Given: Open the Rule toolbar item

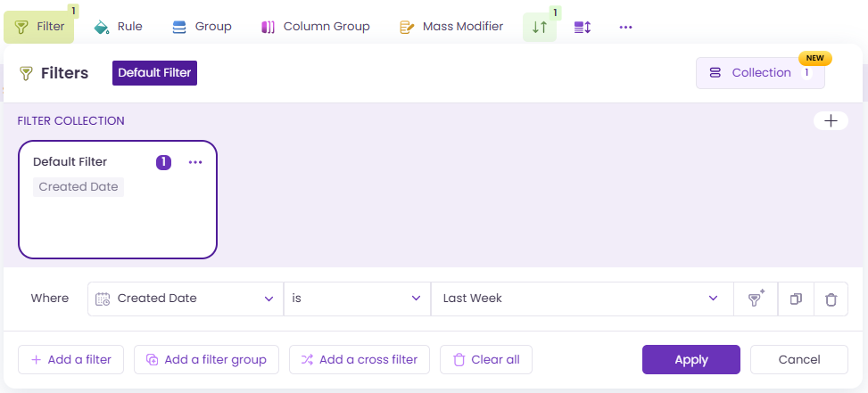Looking at the screenshot, I should [x=119, y=27].
